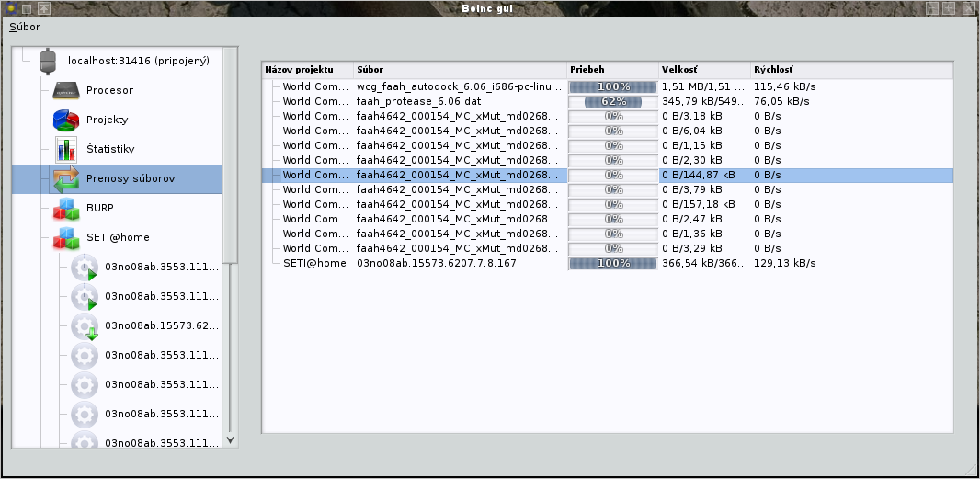The image size is (980, 479).
Task: Click the 100% progress bar of the wcg_faah_autodock file
Action: (x=613, y=87)
